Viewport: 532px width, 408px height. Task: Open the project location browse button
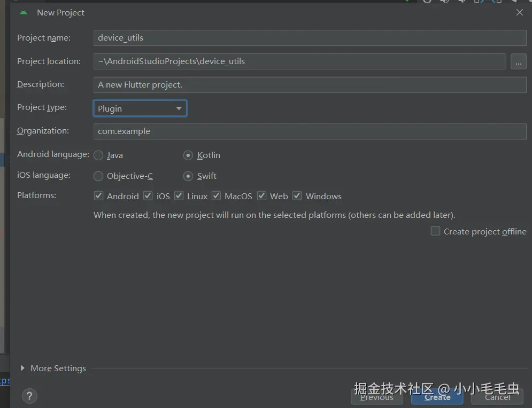(519, 61)
